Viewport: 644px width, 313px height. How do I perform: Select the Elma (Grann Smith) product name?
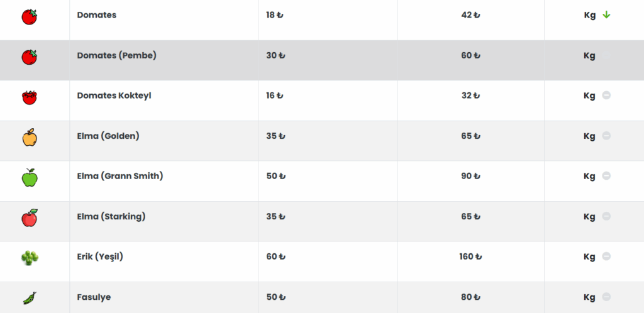tap(120, 176)
